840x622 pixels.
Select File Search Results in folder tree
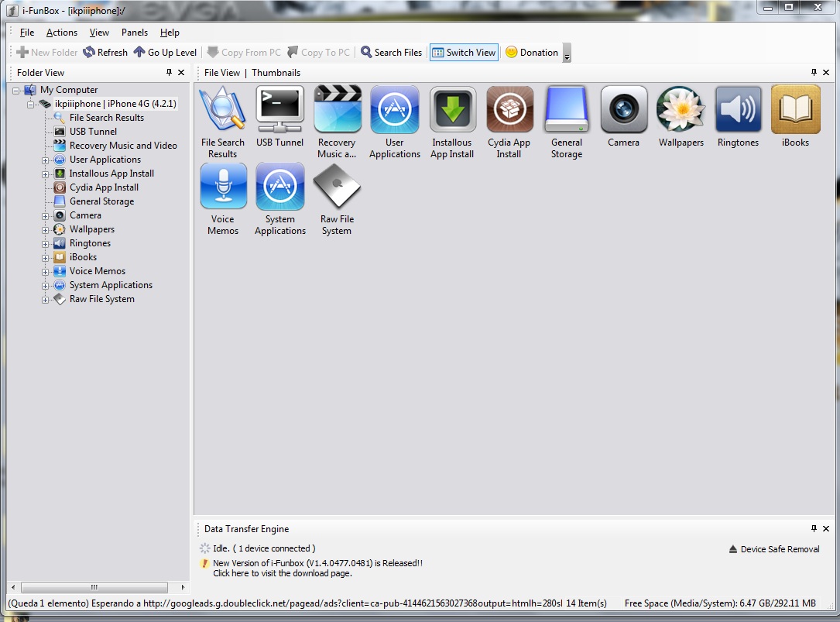tap(107, 118)
